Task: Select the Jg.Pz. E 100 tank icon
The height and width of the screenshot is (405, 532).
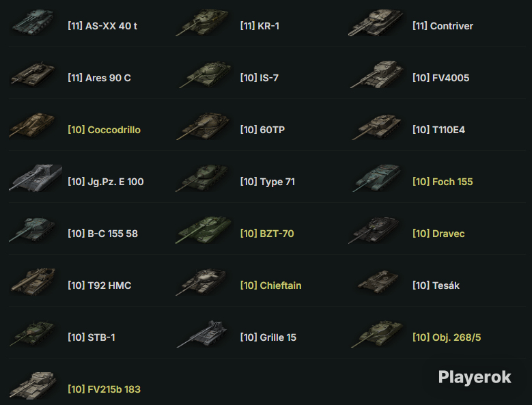Action: pos(36,178)
